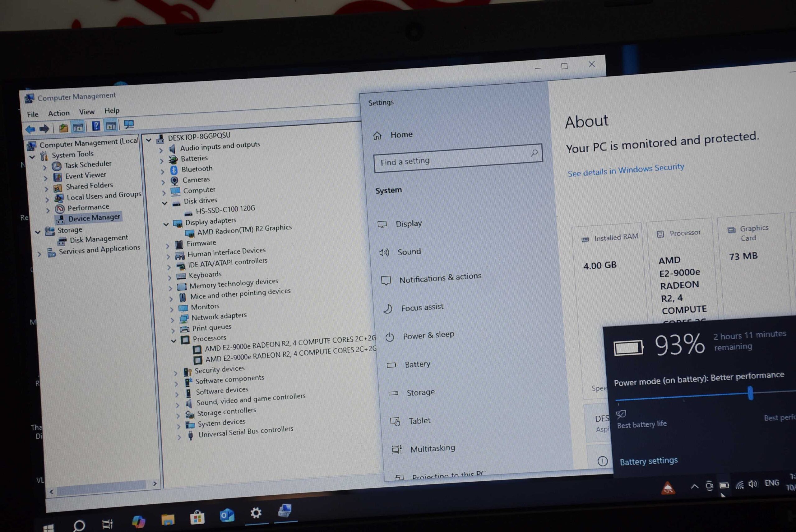Open the View menu

[x=86, y=112]
